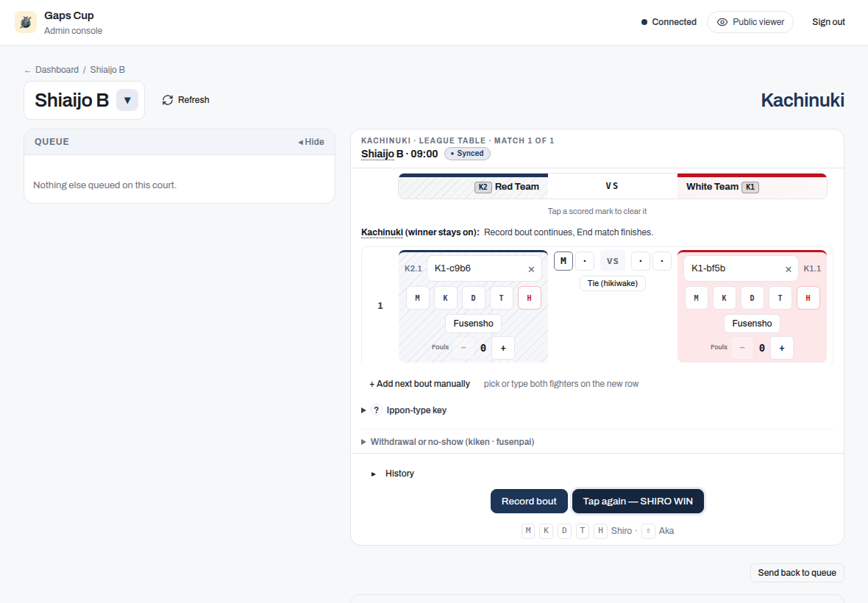Send the match back to queue
This screenshot has height=603, width=868.
click(x=797, y=573)
